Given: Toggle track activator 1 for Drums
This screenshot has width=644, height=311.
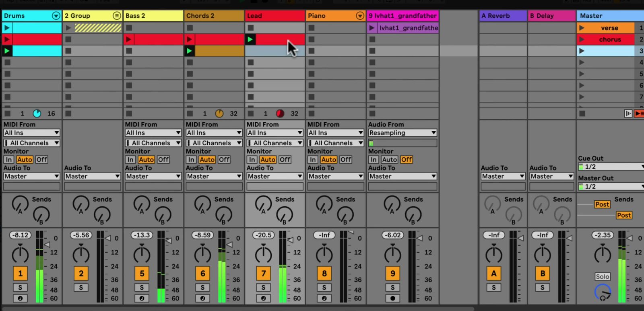Looking at the screenshot, I should coord(20,274).
